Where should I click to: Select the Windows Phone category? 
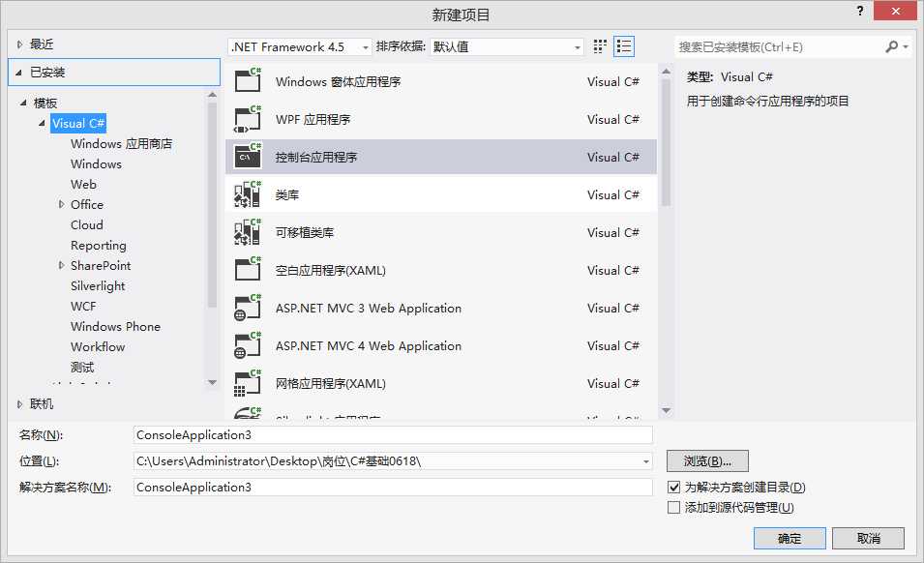tap(115, 326)
